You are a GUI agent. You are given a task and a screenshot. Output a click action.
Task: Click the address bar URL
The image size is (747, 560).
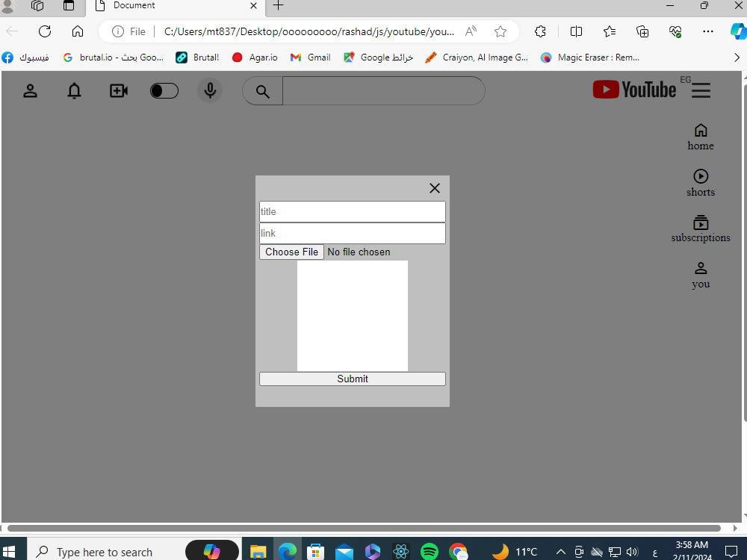(x=309, y=31)
